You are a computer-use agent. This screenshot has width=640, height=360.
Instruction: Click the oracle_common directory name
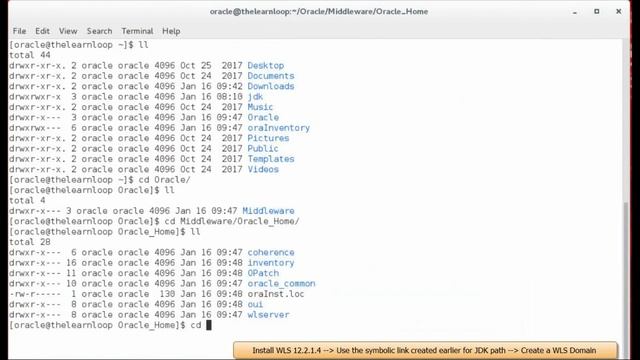tap(281, 284)
